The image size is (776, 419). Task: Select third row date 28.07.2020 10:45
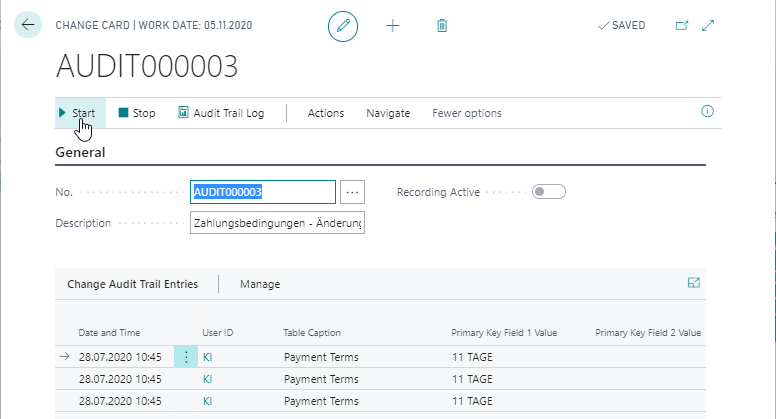pyautogui.click(x=120, y=401)
